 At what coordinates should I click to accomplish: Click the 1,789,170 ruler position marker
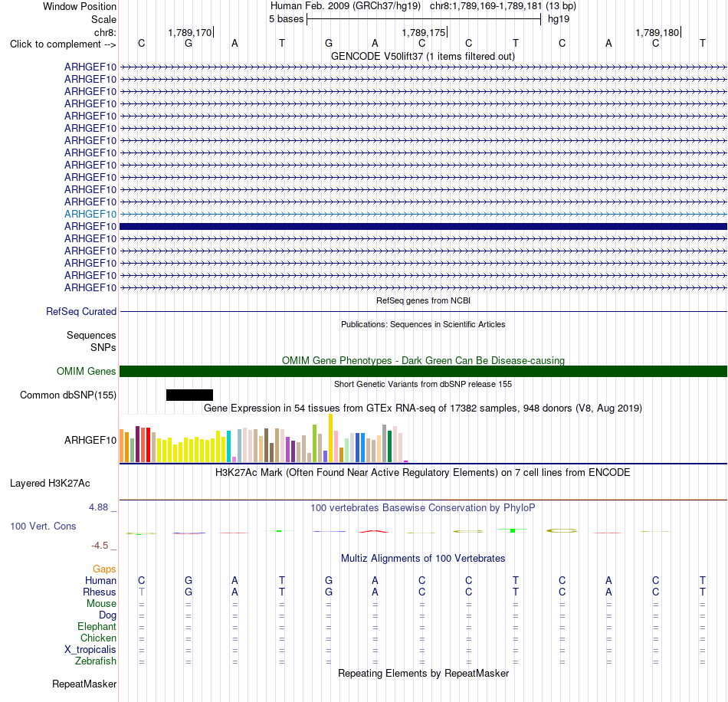tap(190, 32)
